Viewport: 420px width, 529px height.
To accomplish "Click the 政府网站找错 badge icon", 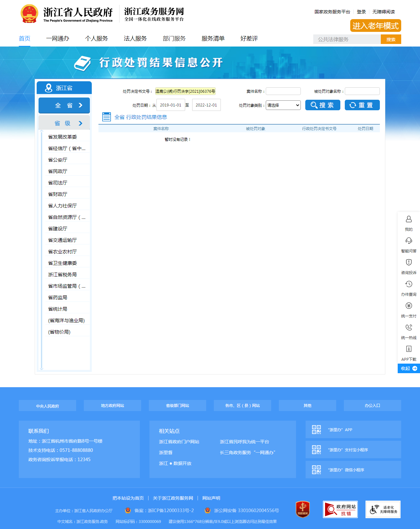I will tap(340, 509).
